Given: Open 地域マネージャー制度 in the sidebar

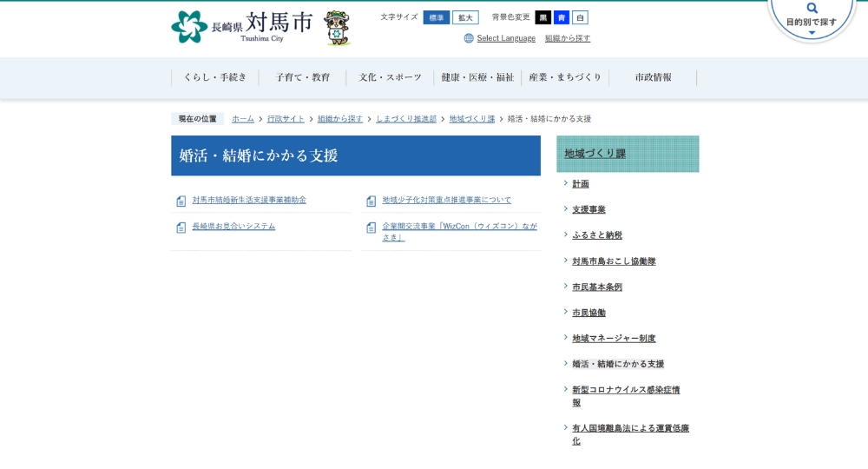Looking at the screenshot, I should point(614,339).
